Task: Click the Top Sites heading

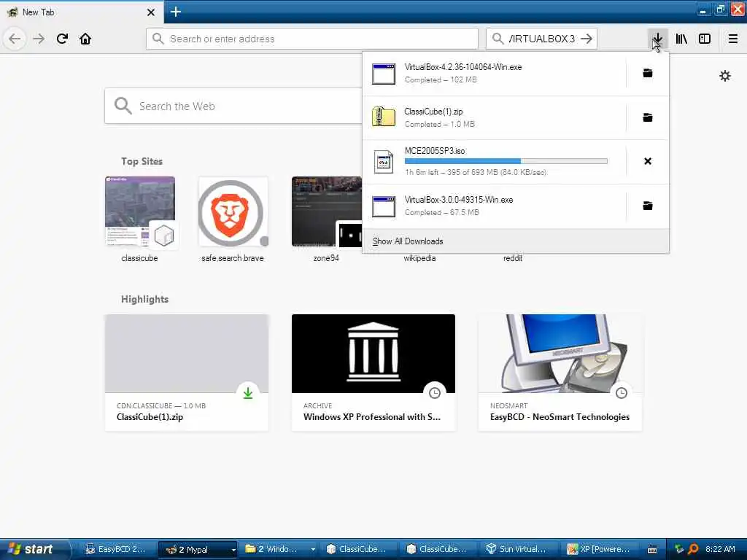Action: (x=142, y=161)
